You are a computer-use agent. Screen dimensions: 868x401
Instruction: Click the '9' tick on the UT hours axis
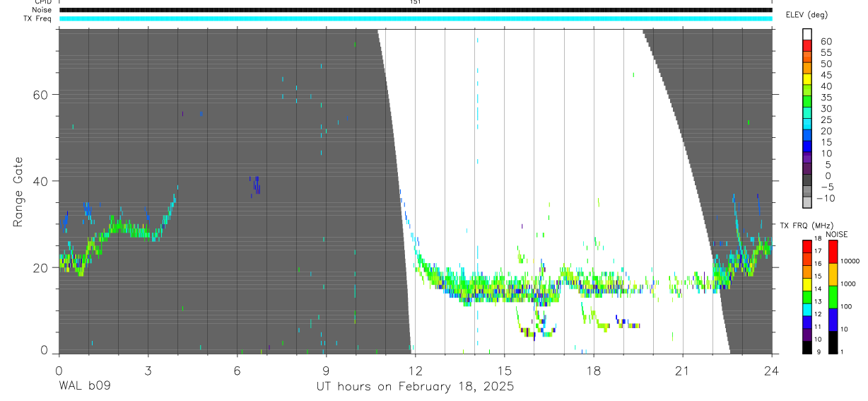pyautogui.click(x=326, y=371)
